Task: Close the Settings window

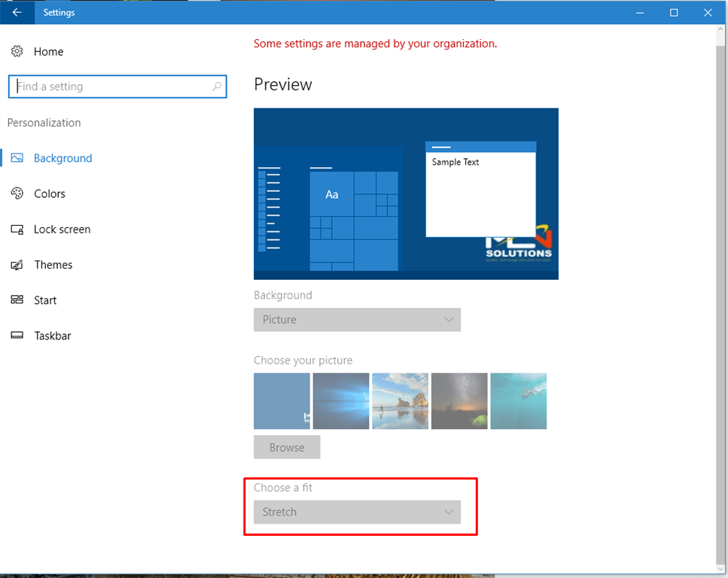Action: tap(708, 13)
